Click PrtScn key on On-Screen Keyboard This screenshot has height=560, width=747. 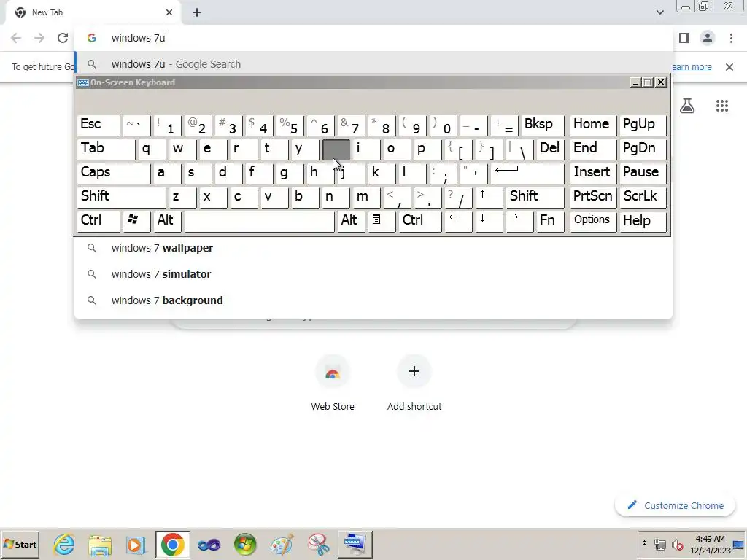pos(593,197)
